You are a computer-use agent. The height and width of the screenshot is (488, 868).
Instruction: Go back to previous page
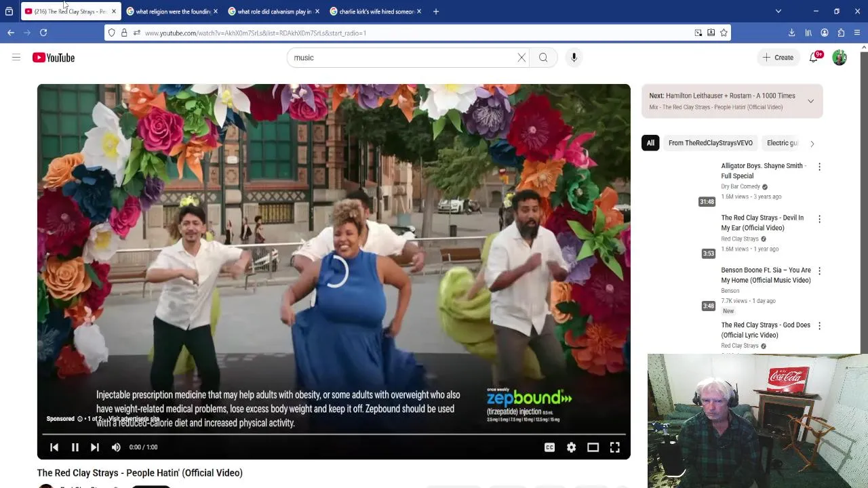click(11, 33)
